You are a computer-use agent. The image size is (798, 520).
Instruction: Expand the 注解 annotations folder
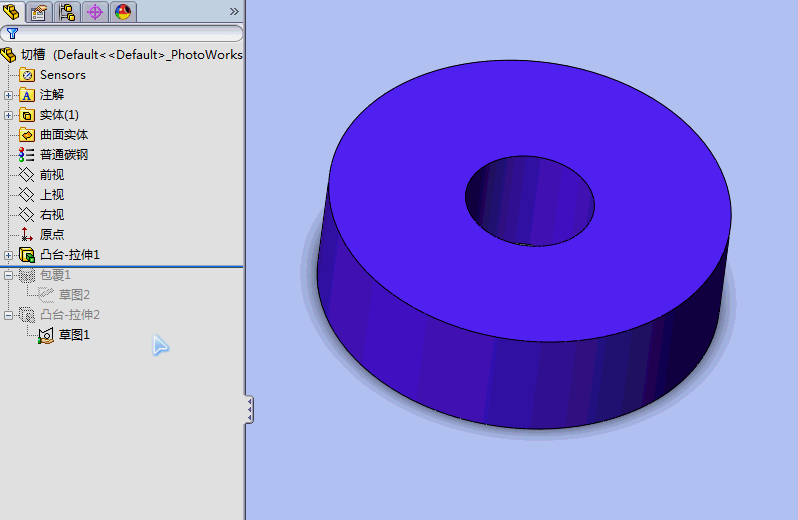8,95
